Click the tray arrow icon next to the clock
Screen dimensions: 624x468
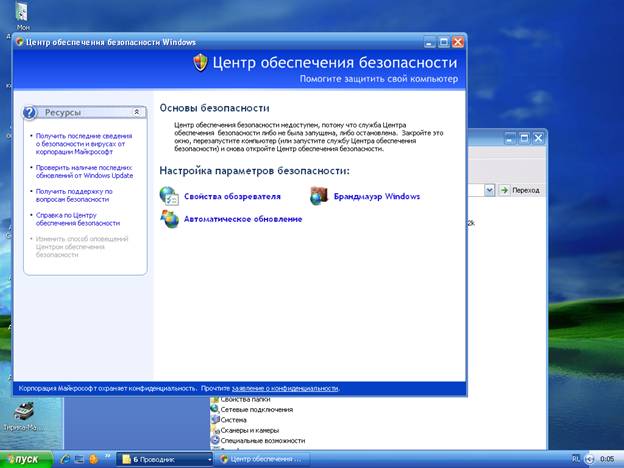(590, 459)
